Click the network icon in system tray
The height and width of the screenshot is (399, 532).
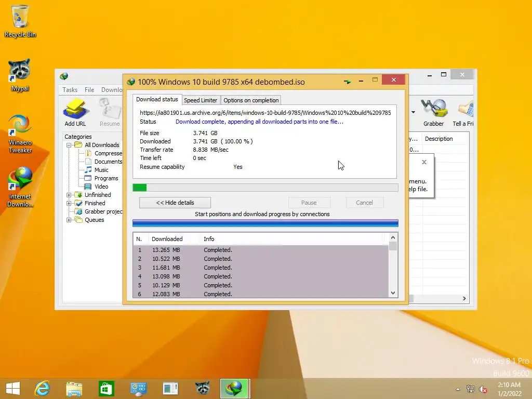pyautogui.click(x=471, y=389)
